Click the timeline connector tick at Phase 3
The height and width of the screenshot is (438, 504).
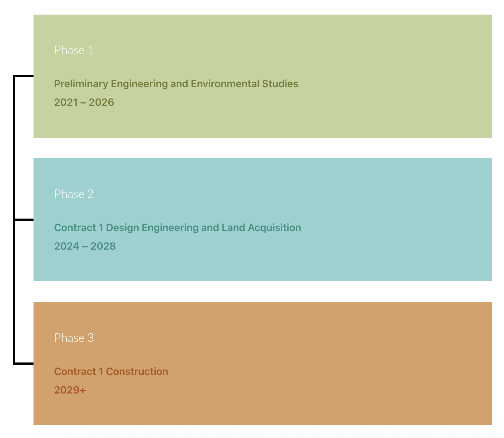point(24,364)
